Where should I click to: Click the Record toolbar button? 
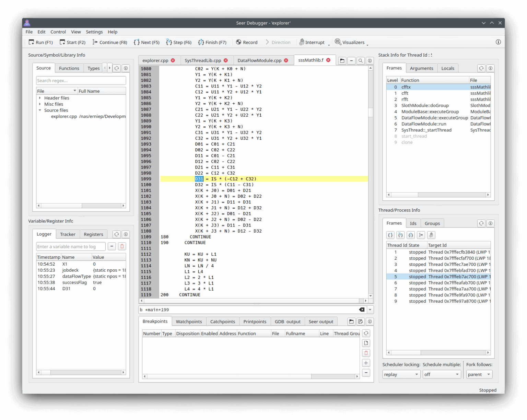click(x=247, y=42)
